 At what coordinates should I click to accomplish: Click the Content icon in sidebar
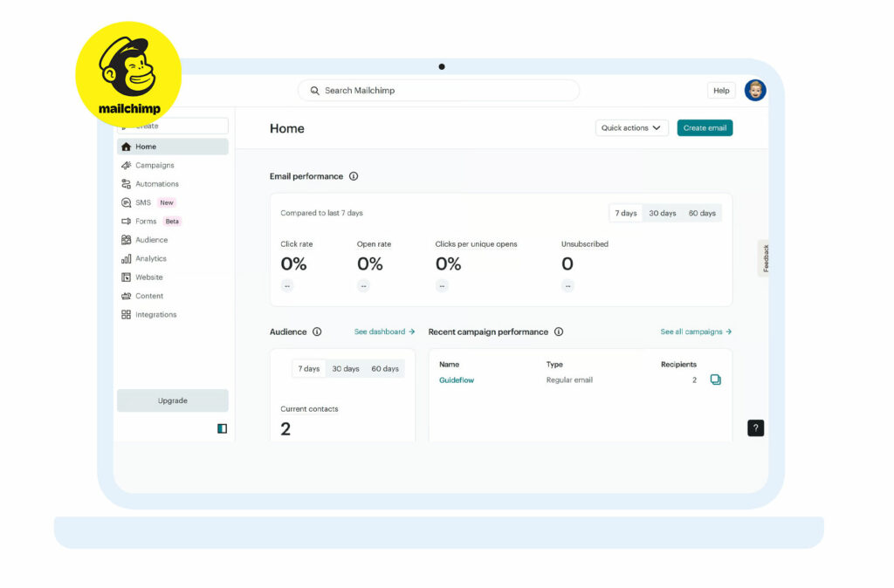[x=126, y=296]
